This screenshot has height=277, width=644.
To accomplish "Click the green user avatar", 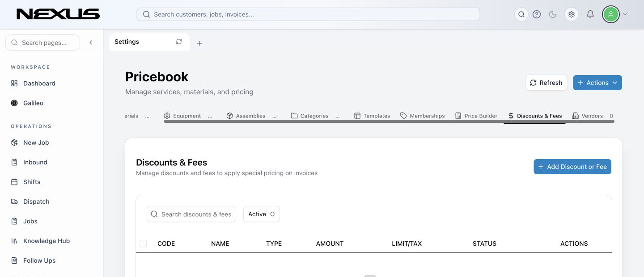I will (x=610, y=14).
